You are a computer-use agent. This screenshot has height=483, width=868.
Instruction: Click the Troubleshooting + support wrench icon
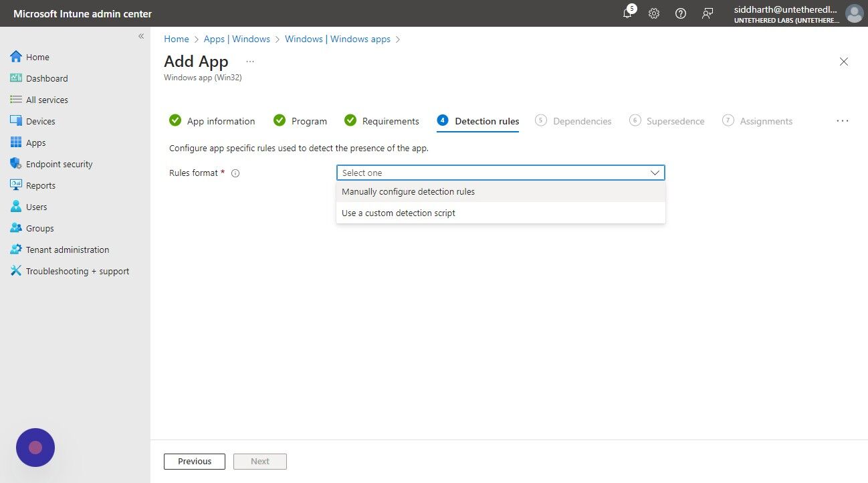coord(16,271)
